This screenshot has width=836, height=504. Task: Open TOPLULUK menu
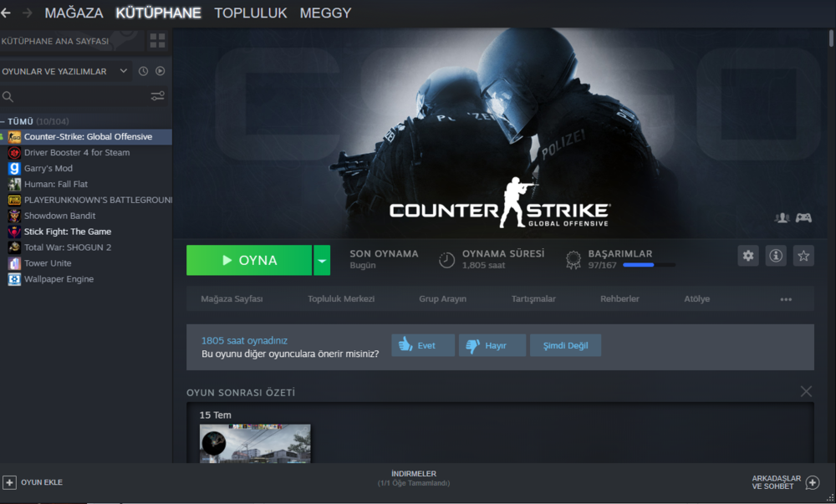point(251,13)
